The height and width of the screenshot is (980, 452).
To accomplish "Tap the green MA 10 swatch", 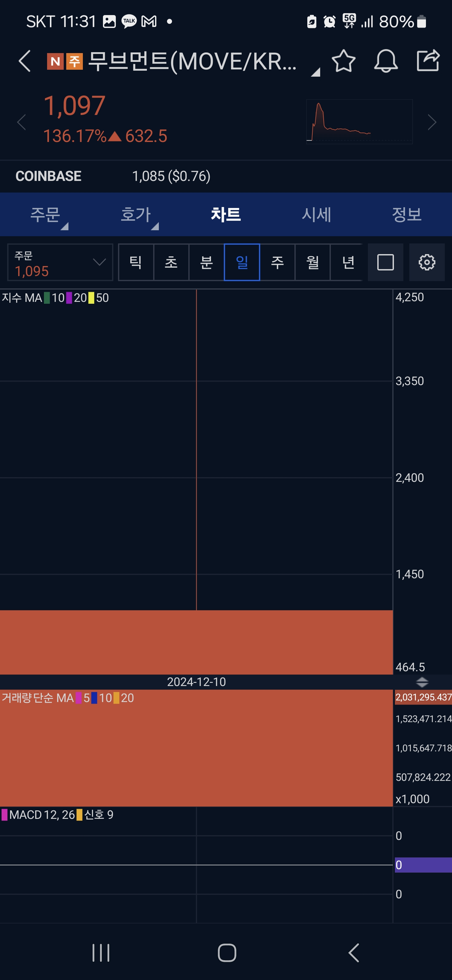I will click(x=47, y=298).
